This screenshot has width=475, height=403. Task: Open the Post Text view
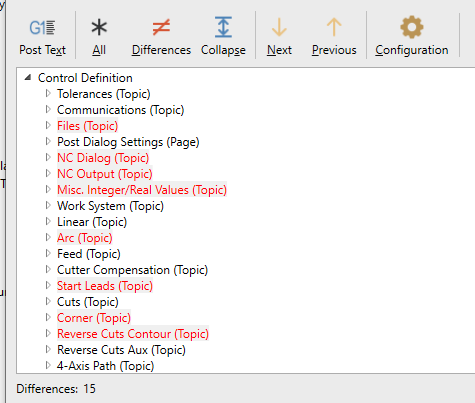tap(42, 36)
